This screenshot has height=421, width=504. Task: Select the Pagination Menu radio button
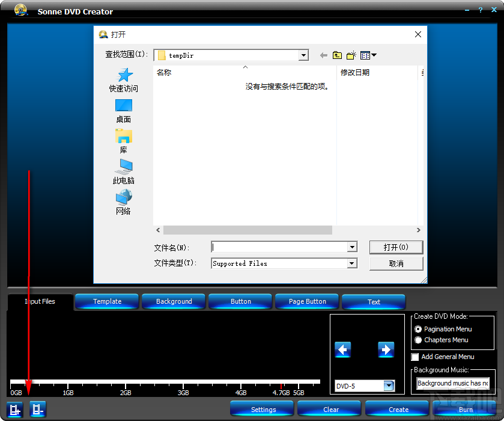[x=419, y=329]
